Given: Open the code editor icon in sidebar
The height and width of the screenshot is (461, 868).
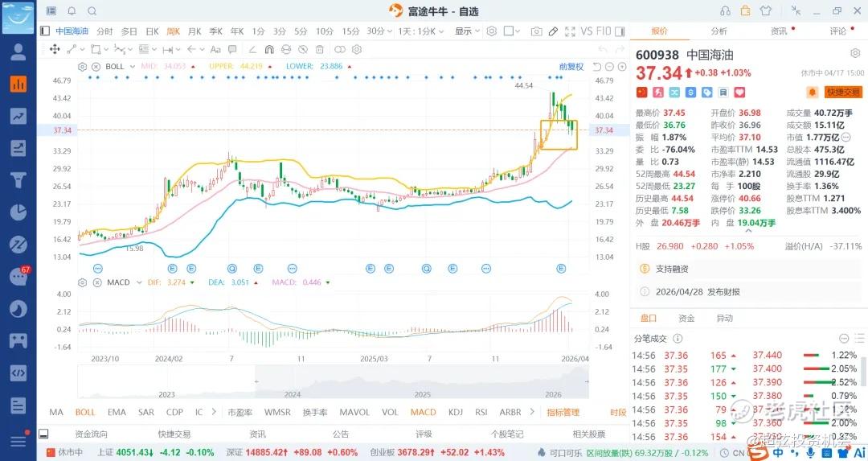Looking at the screenshot, I should click(x=18, y=373).
